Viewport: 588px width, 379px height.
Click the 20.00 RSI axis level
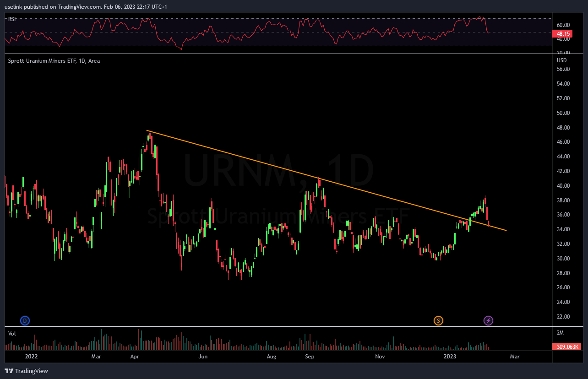(563, 52)
